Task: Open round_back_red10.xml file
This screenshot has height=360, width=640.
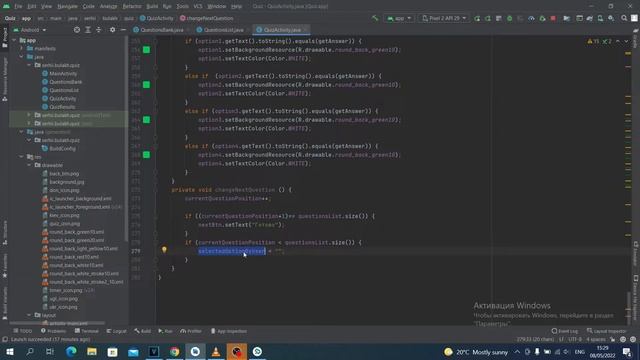Action: tap(74, 257)
